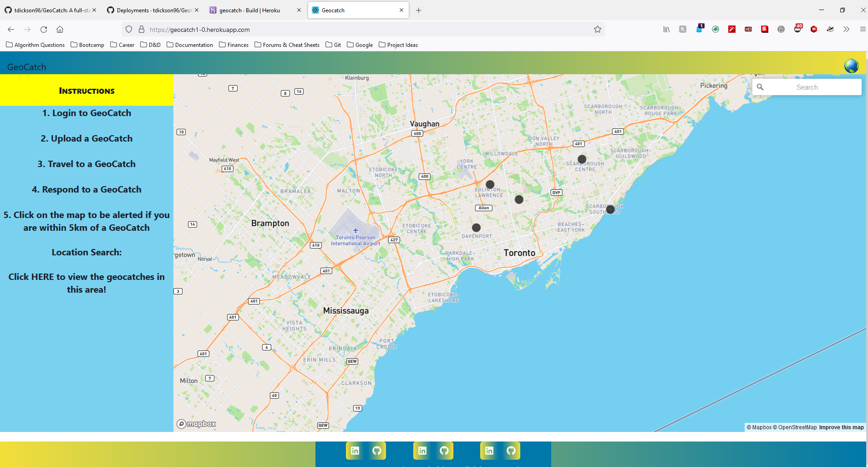The image size is (868, 467).
Task: Close the geocatch Build Heroku tab
Action: point(299,10)
